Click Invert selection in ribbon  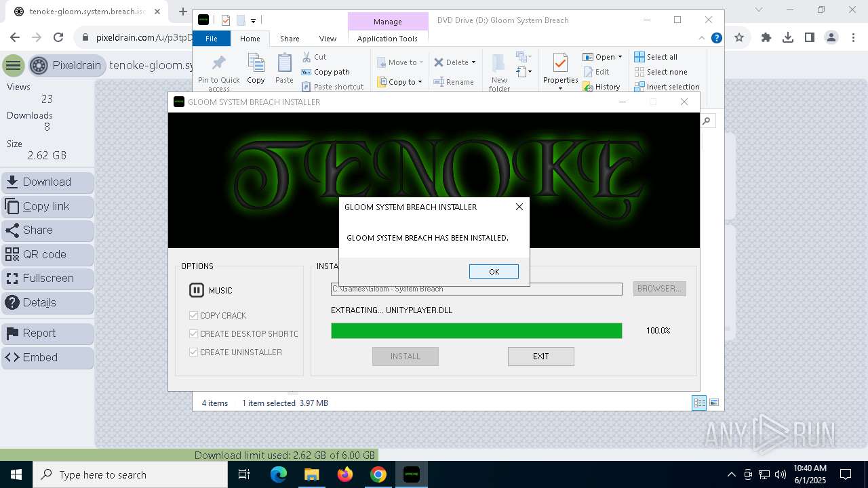[x=667, y=87]
